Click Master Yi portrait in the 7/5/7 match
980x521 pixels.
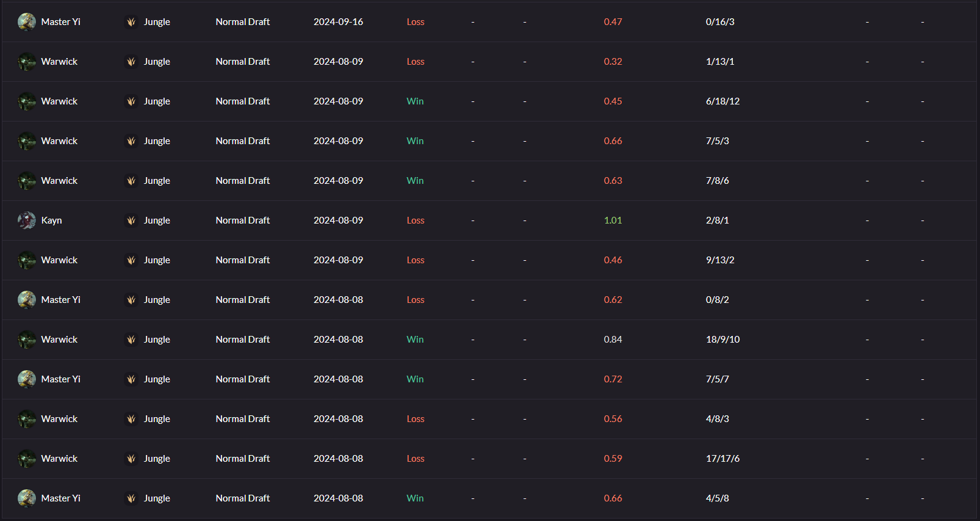(x=27, y=379)
